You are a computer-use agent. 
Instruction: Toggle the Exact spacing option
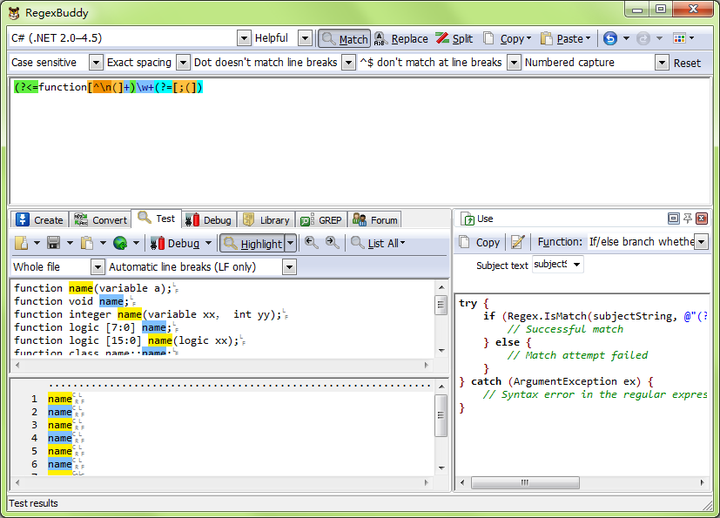pyautogui.click(x=139, y=62)
